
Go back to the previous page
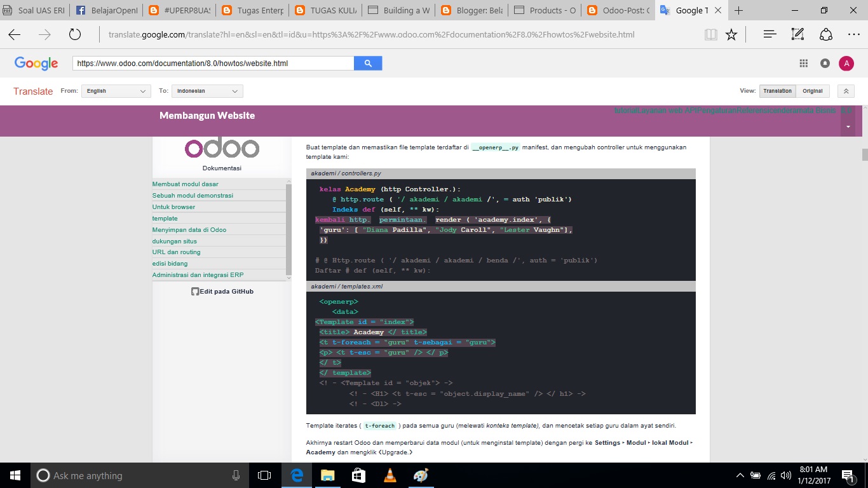click(x=14, y=35)
